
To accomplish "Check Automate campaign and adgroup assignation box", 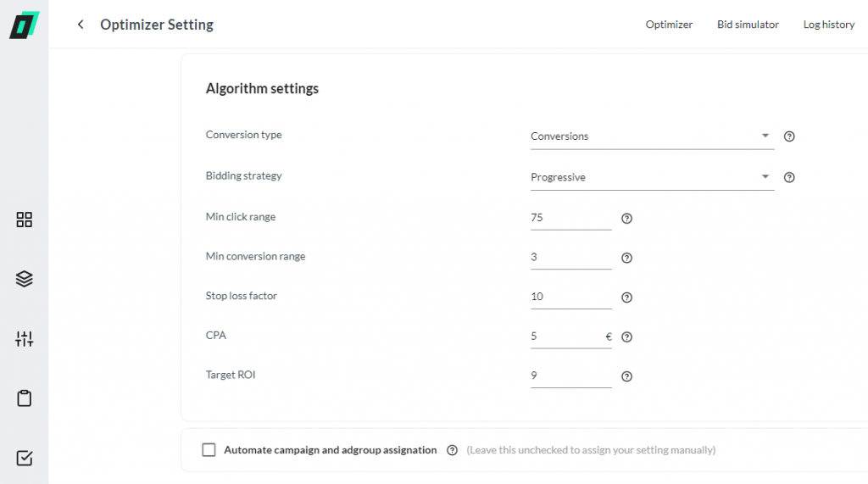I will click(209, 449).
